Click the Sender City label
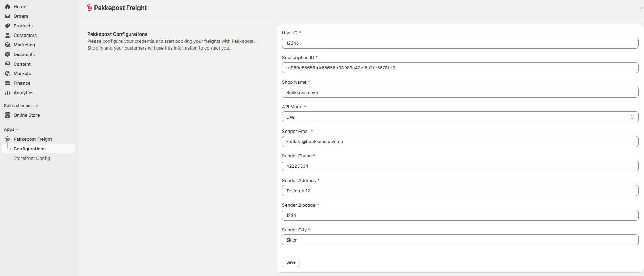 (x=294, y=230)
